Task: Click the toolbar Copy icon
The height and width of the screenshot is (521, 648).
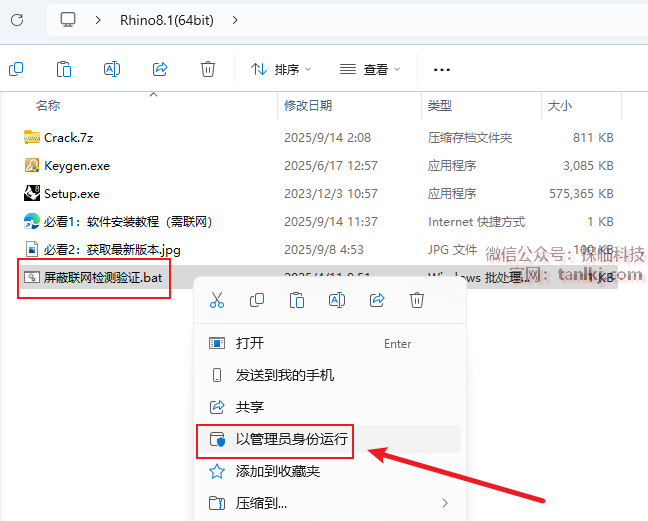Action: [16, 69]
